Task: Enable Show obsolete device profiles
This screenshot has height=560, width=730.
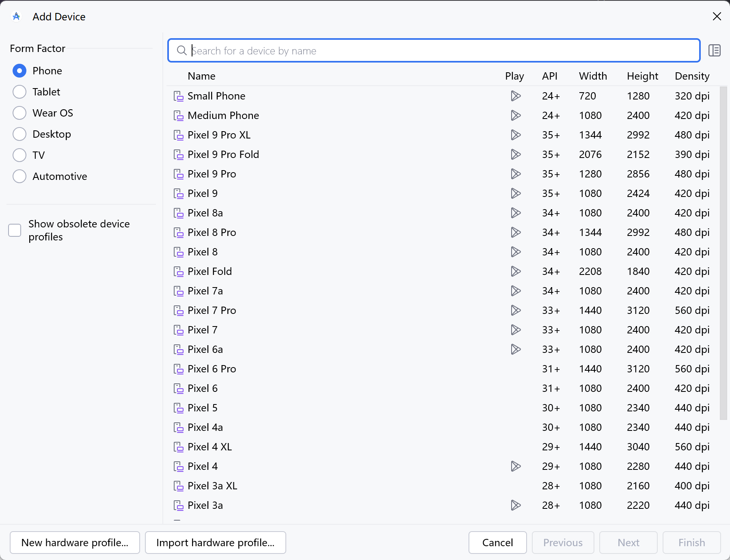Action: pos(15,230)
